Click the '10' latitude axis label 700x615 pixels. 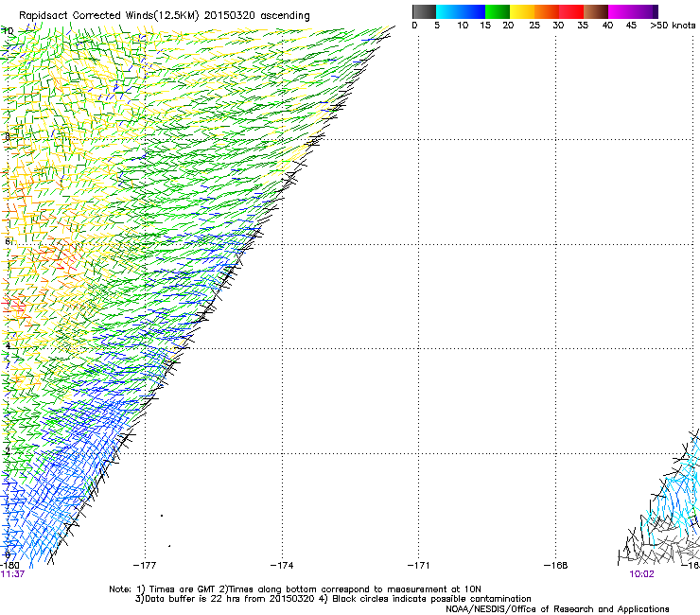tap(8, 31)
